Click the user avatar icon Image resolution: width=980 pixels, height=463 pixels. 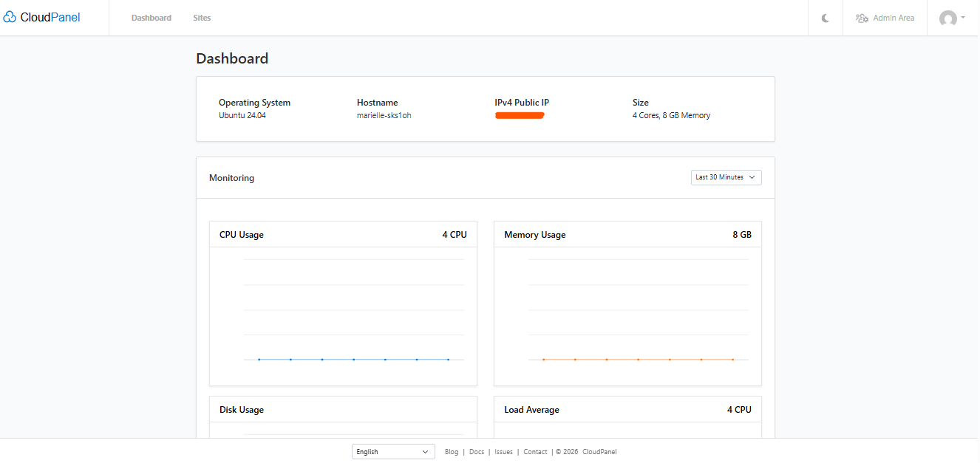[x=947, y=18]
